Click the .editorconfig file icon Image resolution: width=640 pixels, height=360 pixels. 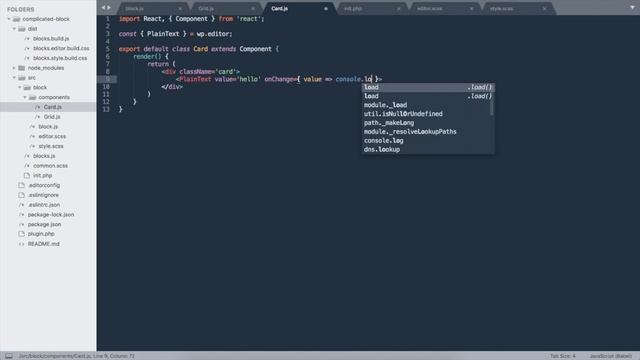[22, 185]
